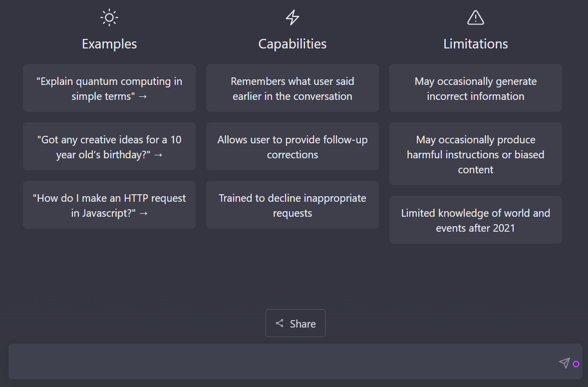Click the purple dot beside the send icon
Screen dimensions: 588x387
[576, 364]
